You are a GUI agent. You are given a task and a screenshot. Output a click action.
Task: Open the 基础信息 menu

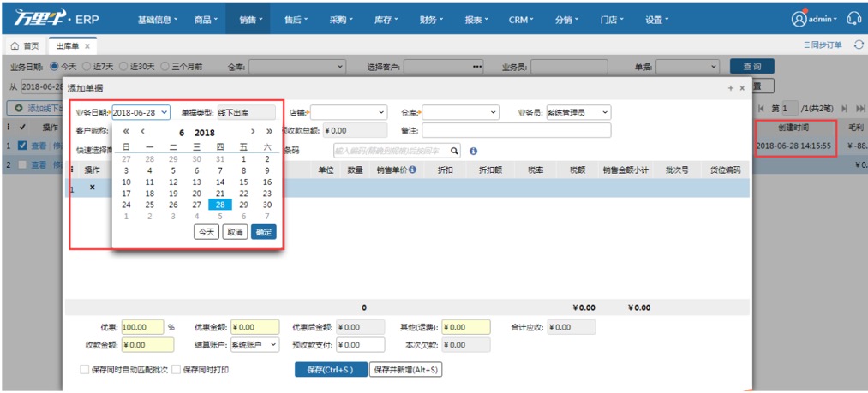pyautogui.click(x=158, y=20)
